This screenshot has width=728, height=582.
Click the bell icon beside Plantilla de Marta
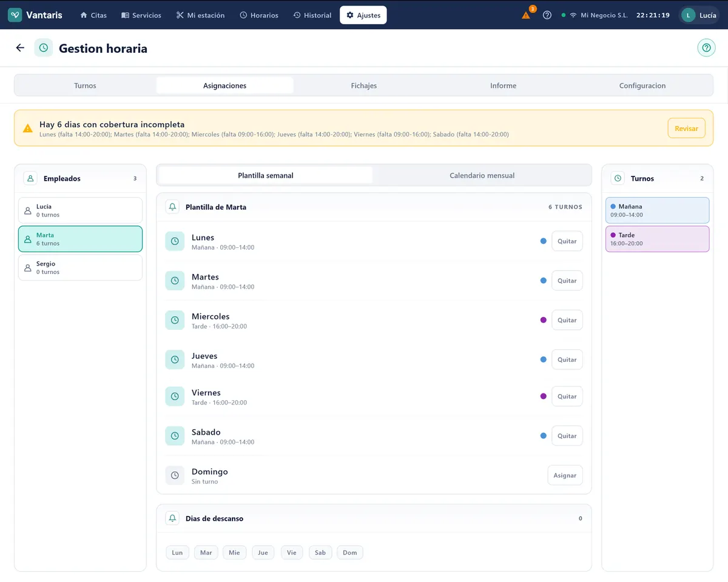(173, 207)
